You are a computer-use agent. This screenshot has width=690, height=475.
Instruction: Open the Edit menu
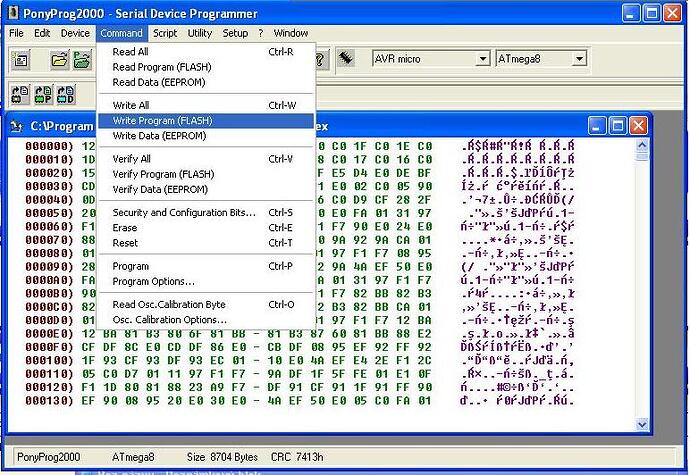coord(42,33)
